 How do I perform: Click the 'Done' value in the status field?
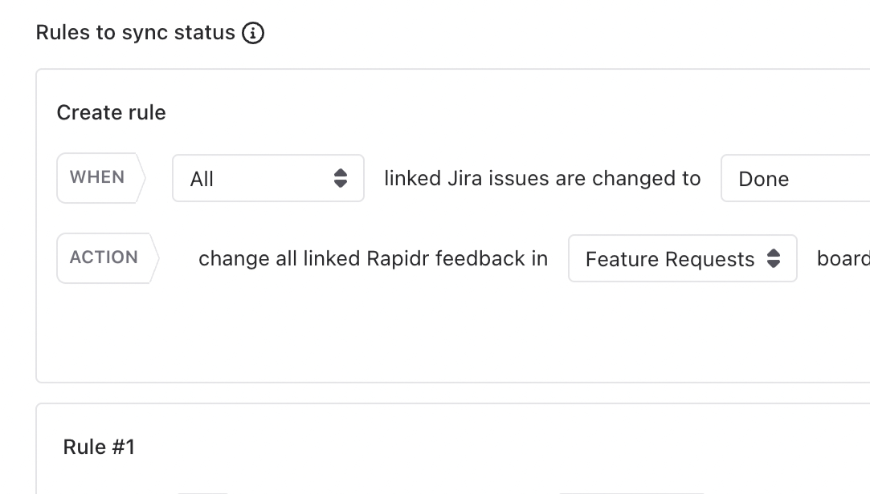tap(763, 180)
